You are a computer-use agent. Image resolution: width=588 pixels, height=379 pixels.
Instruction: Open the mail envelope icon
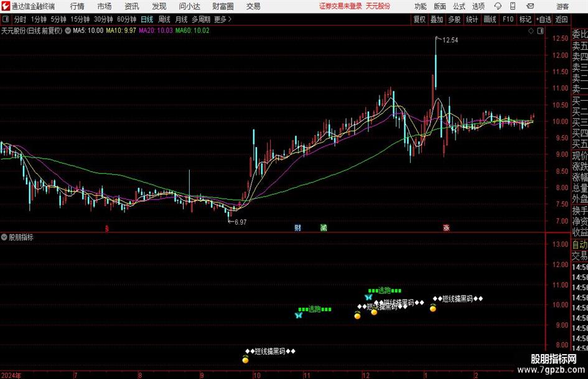pyautogui.click(x=530, y=6)
